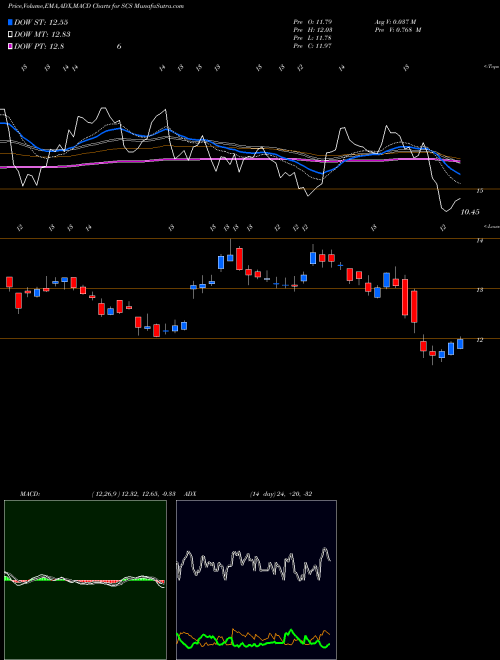The height and width of the screenshot is (660, 500).
Task: Click the 'Pre O: 11.79' value
Action: [314, 21]
